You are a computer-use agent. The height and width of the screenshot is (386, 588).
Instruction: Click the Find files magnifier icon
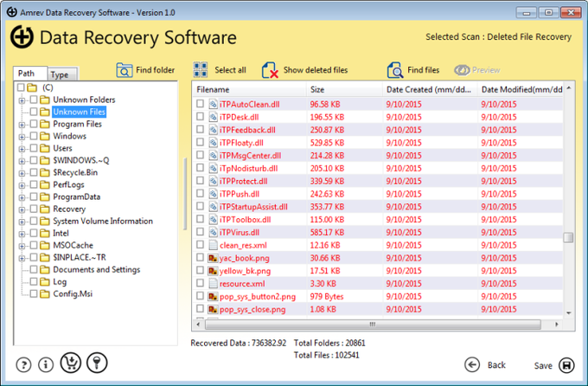coord(395,70)
